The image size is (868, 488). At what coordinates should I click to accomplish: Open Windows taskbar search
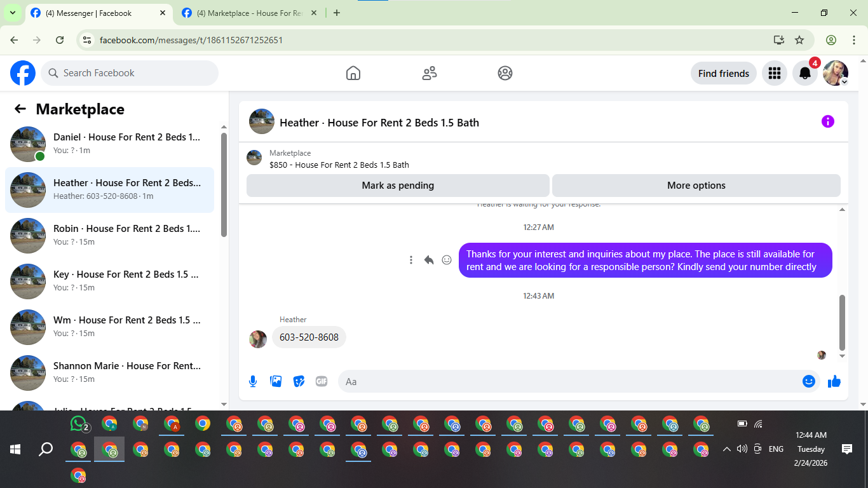[46, 449]
